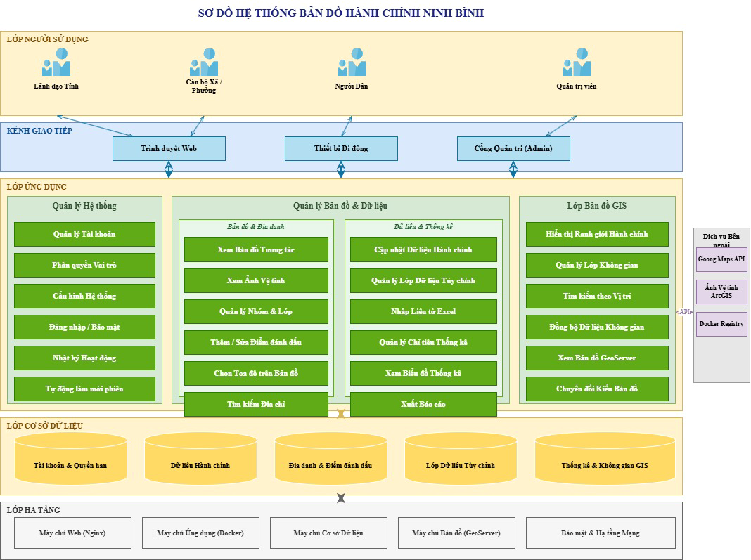Click the Tài khoản & Quyền hạn database cylinder
Viewport: 751px width, 560px height.
(x=71, y=459)
